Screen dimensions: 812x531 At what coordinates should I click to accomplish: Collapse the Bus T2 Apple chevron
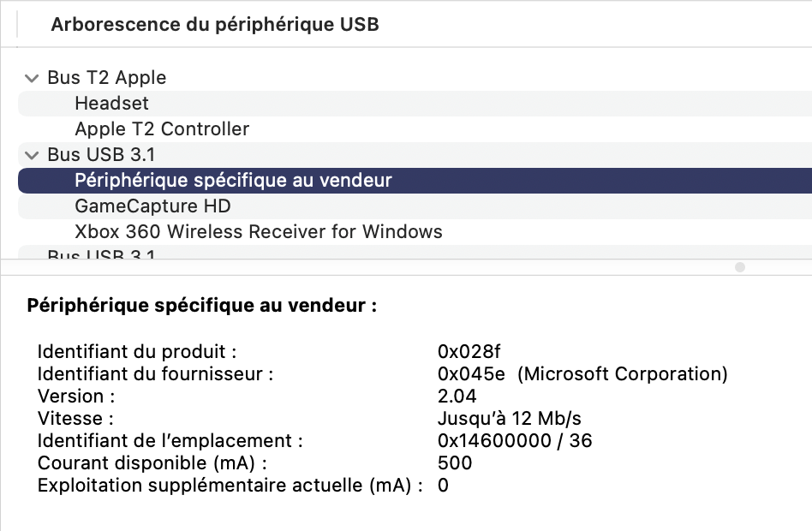point(33,78)
